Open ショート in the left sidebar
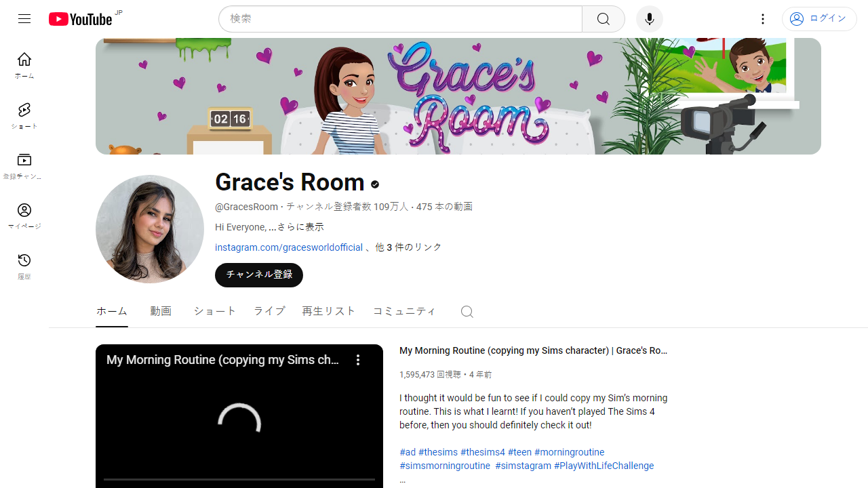The width and height of the screenshot is (868, 488). click(x=24, y=116)
